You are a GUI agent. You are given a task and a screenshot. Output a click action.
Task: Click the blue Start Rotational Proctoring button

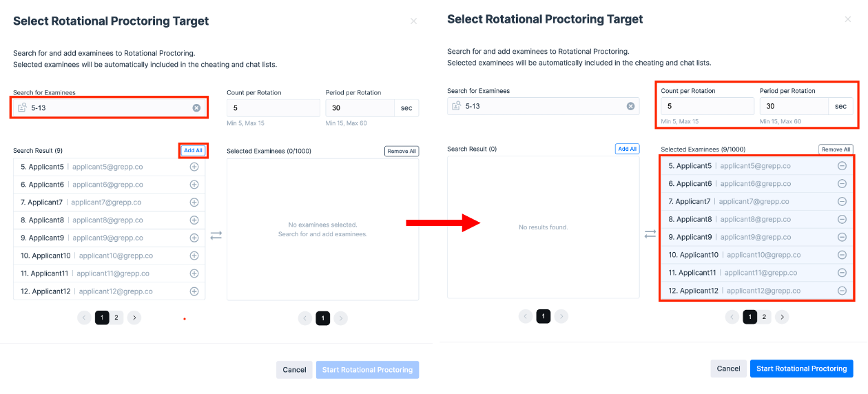click(x=802, y=369)
